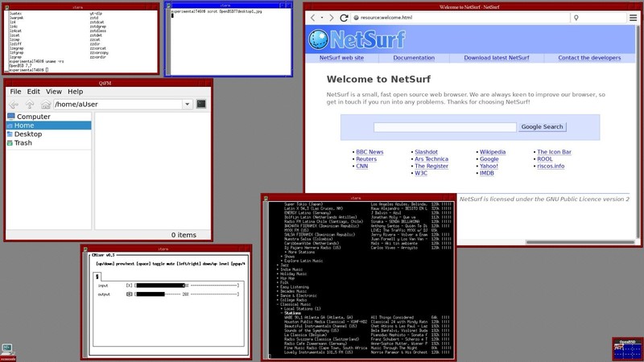Open the Wikipedia link
This screenshot has width=644, height=362.
pyautogui.click(x=493, y=152)
